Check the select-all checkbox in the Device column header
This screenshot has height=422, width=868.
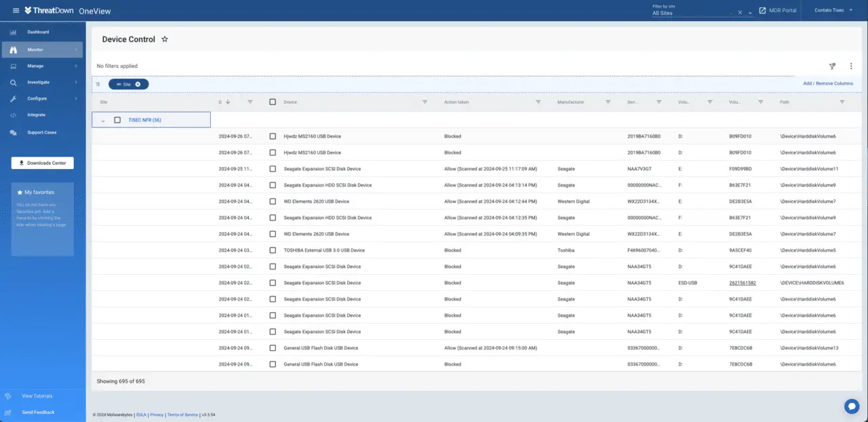pyautogui.click(x=273, y=102)
